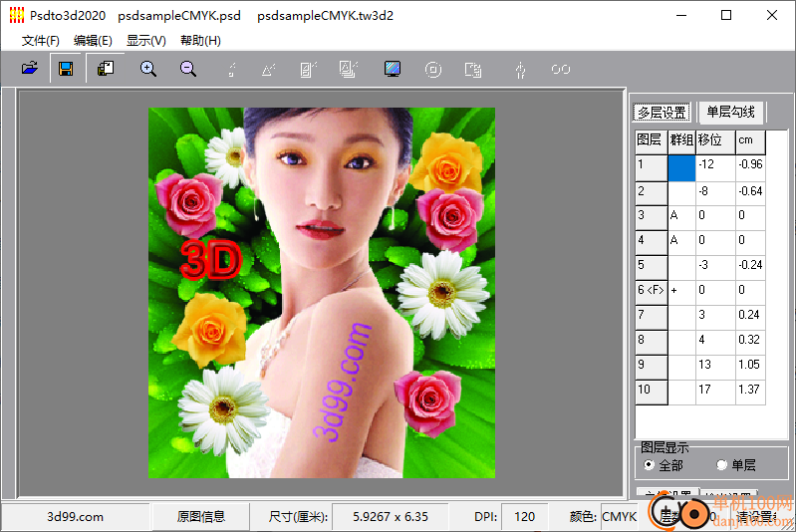The height and width of the screenshot is (532, 796).
Task: Switch to the 多层设置 tab
Action: pos(663,113)
